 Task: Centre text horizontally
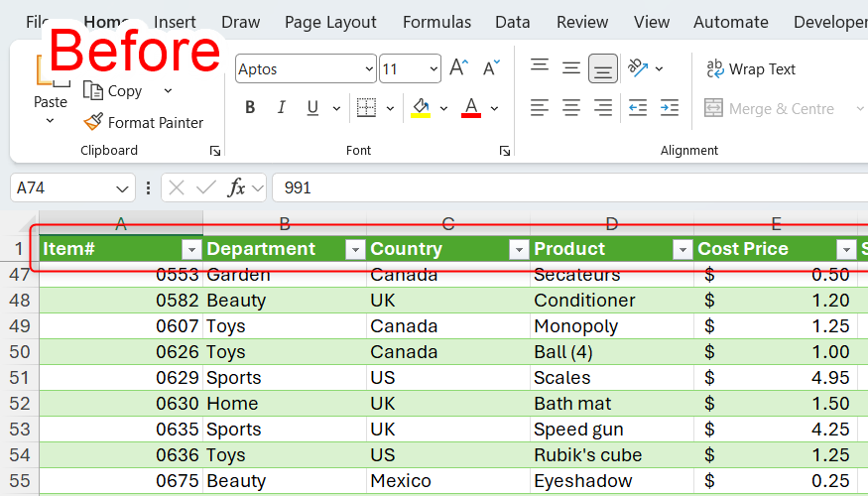tap(571, 108)
